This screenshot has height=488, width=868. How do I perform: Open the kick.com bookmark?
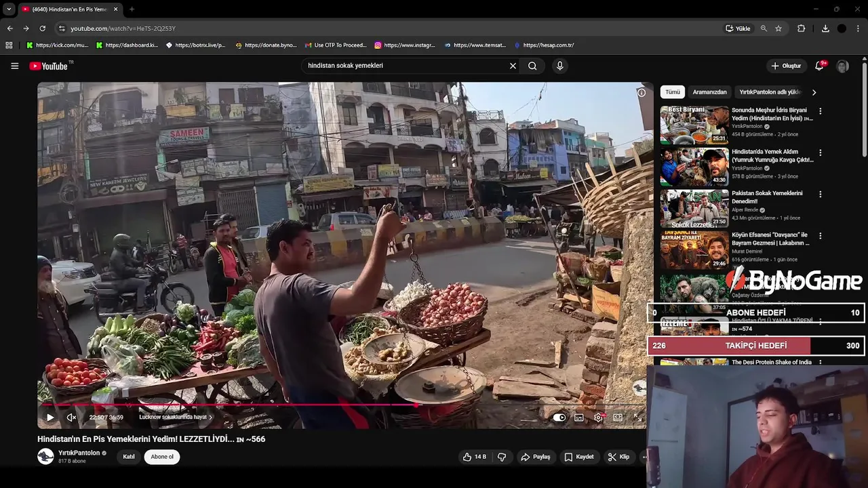pos(57,45)
